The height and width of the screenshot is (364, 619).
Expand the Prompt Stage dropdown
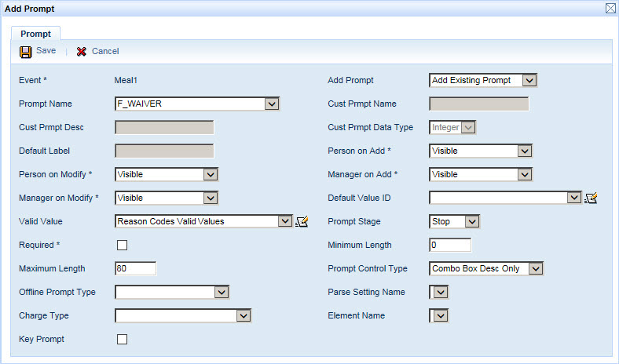(x=471, y=221)
